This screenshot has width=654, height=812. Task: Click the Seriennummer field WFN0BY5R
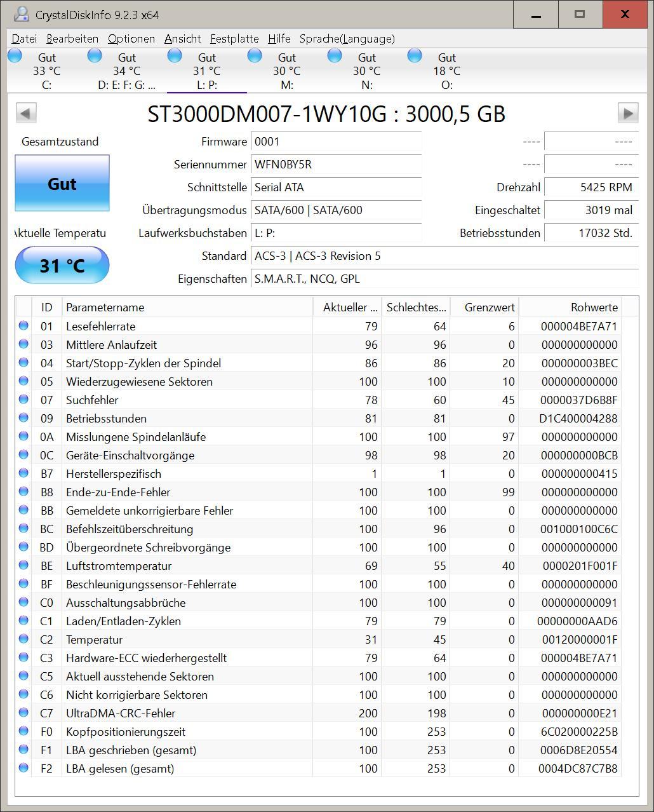[337, 165]
